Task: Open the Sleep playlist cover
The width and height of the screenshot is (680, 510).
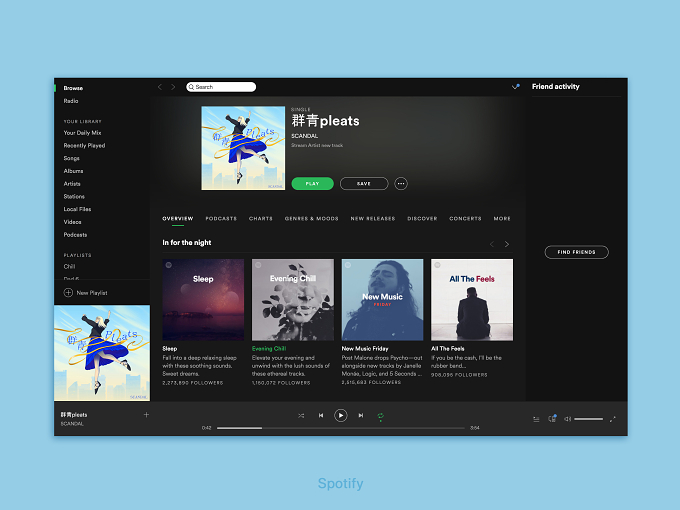Action: pos(203,300)
